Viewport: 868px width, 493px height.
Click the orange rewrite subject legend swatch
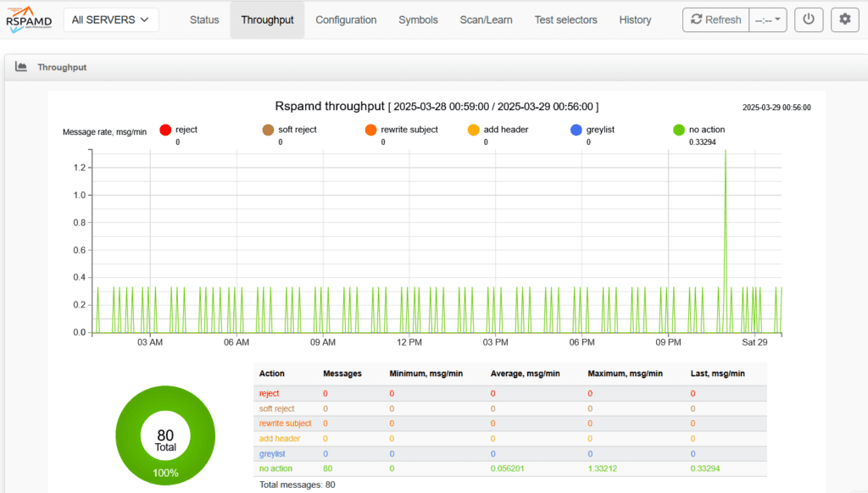coord(370,130)
